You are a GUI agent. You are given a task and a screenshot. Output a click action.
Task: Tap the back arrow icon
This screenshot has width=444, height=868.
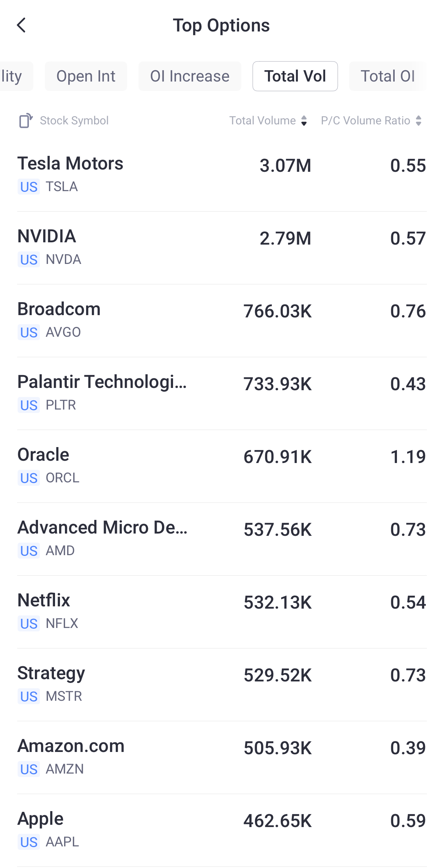pos(22,25)
